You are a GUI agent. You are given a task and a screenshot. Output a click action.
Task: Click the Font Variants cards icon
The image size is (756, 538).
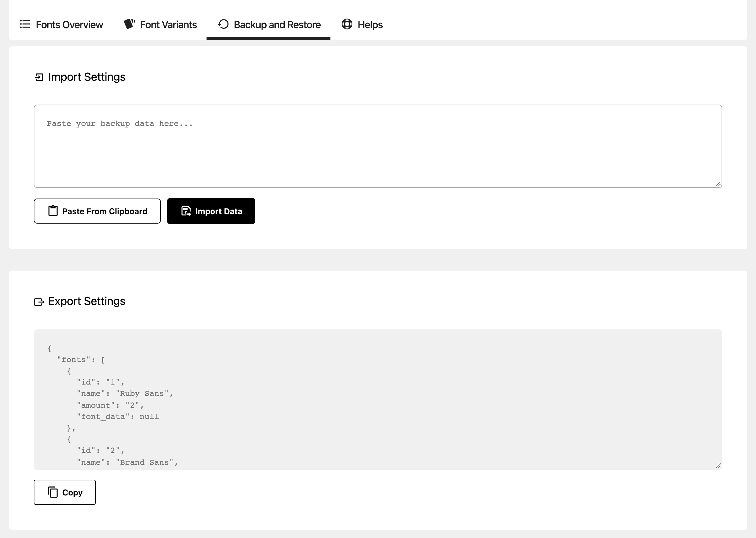(x=130, y=24)
